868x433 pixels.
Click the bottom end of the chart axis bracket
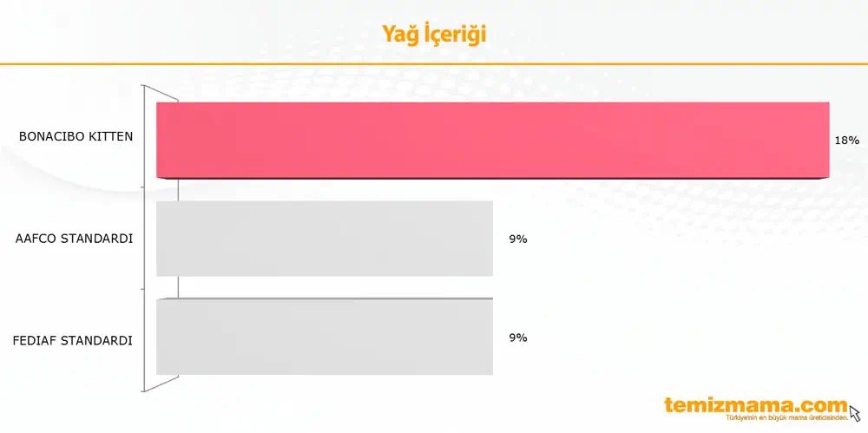pyautogui.click(x=145, y=391)
